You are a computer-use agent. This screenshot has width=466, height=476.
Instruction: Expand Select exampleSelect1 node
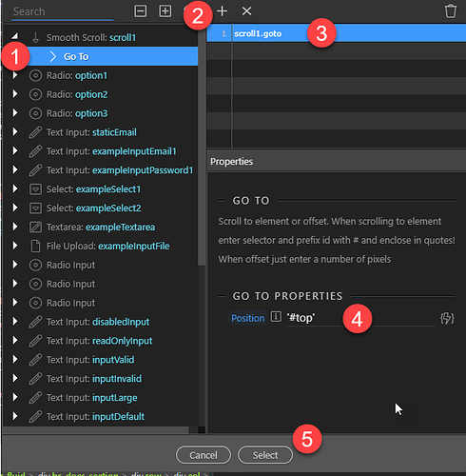click(14, 189)
